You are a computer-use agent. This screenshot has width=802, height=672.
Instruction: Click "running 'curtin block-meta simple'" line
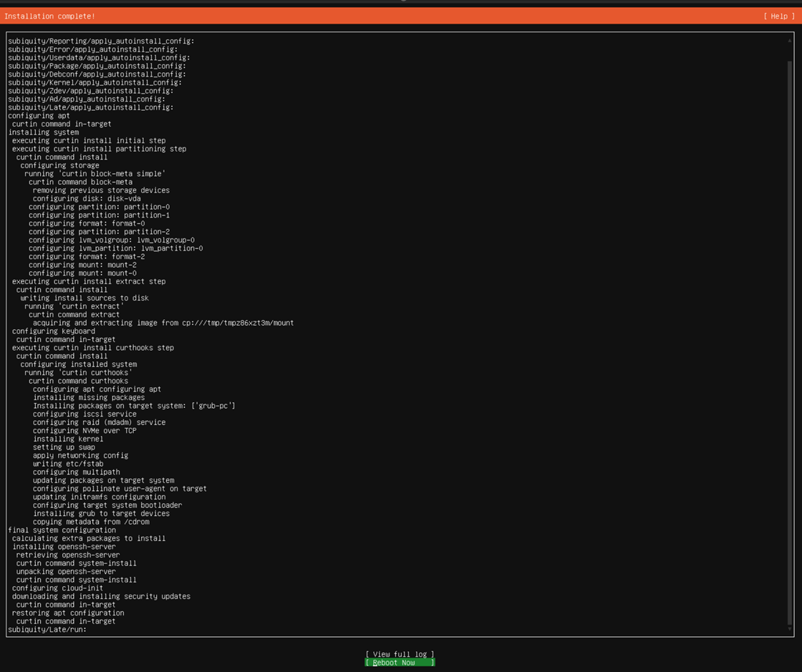click(x=95, y=174)
